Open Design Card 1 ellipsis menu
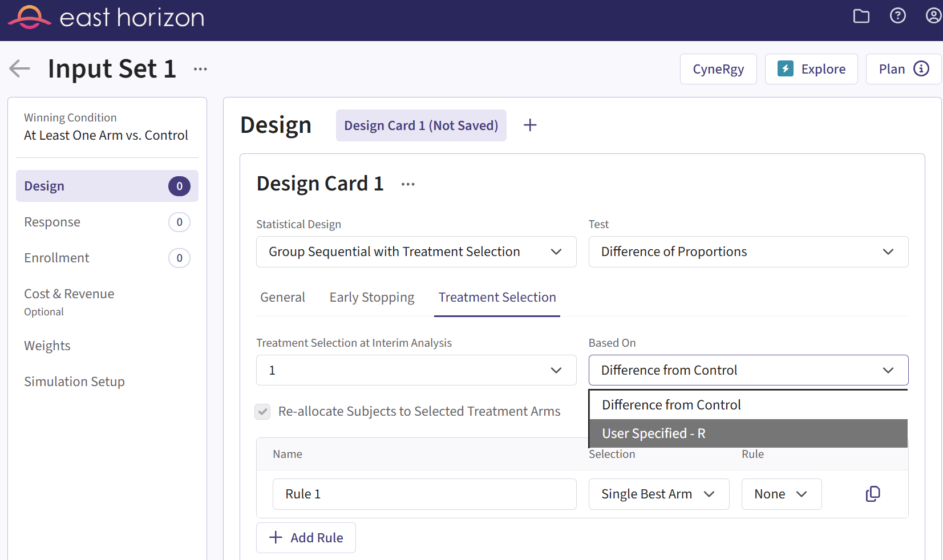943x560 pixels. 408,184
